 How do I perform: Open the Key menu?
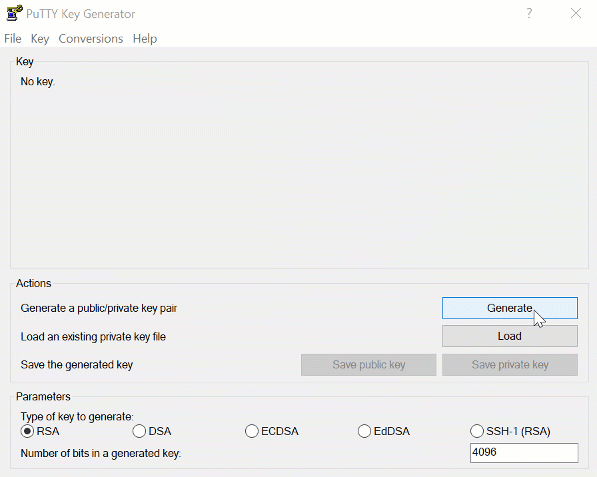[x=40, y=38]
